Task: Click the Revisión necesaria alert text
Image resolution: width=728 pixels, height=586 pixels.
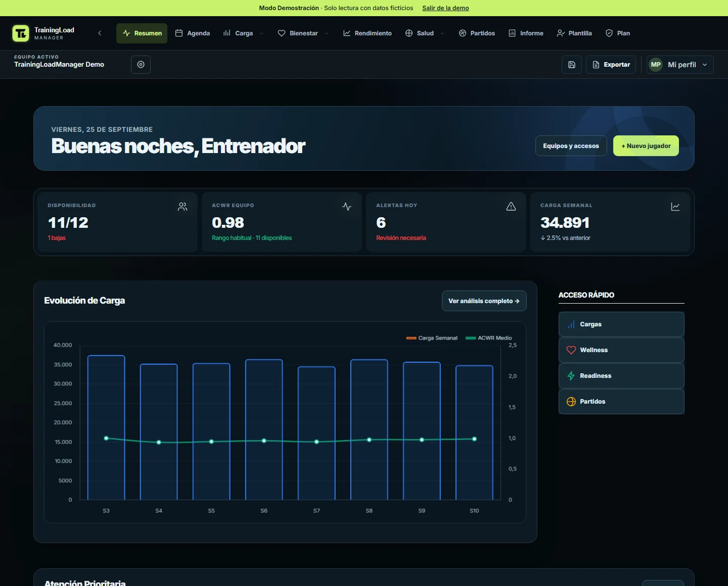Action: click(401, 238)
